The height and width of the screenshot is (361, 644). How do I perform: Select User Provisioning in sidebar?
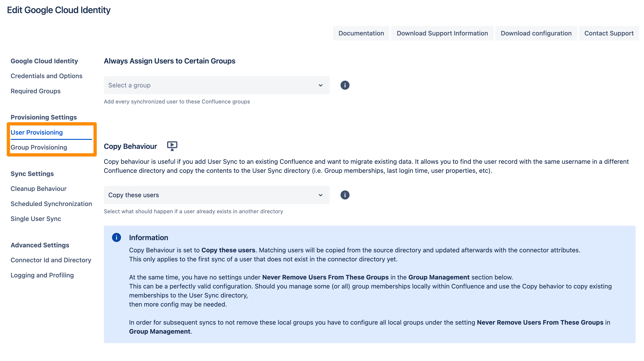(x=37, y=132)
